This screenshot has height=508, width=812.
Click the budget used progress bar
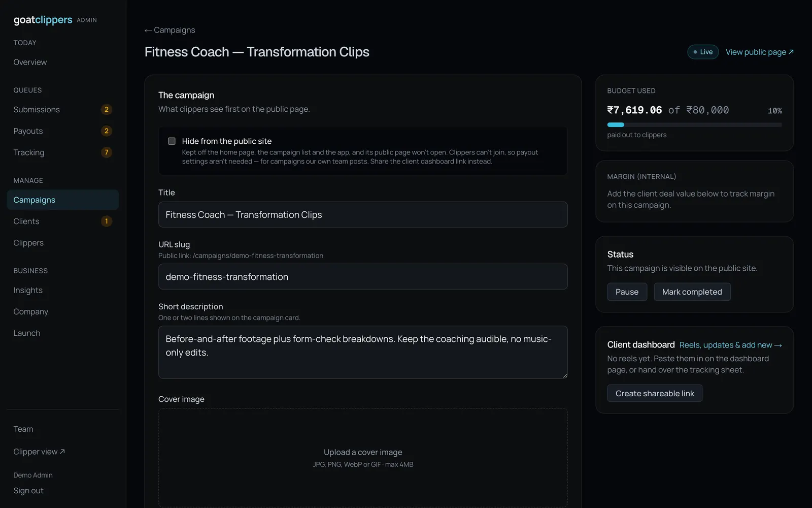click(694, 124)
